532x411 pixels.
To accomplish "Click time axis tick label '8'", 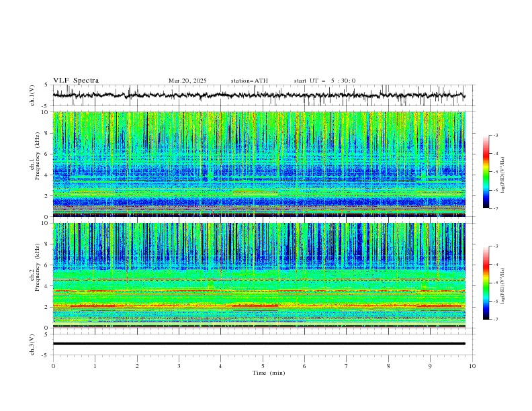I will click(x=388, y=366).
